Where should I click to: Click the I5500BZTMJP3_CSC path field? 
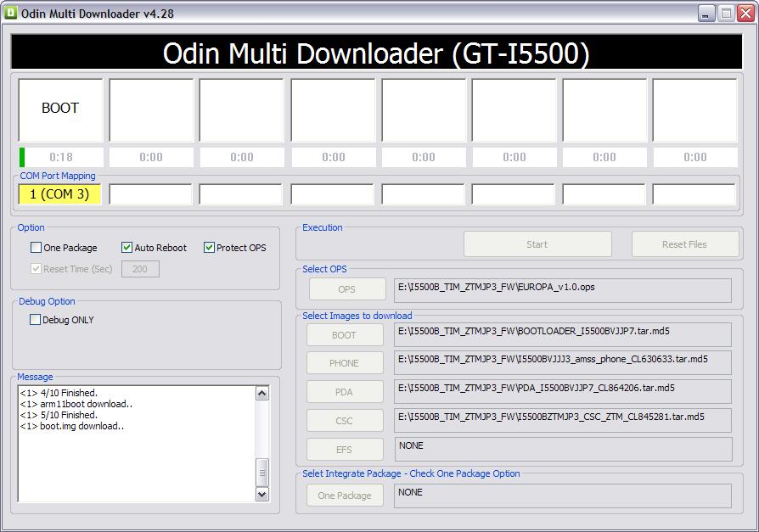click(x=563, y=420)
